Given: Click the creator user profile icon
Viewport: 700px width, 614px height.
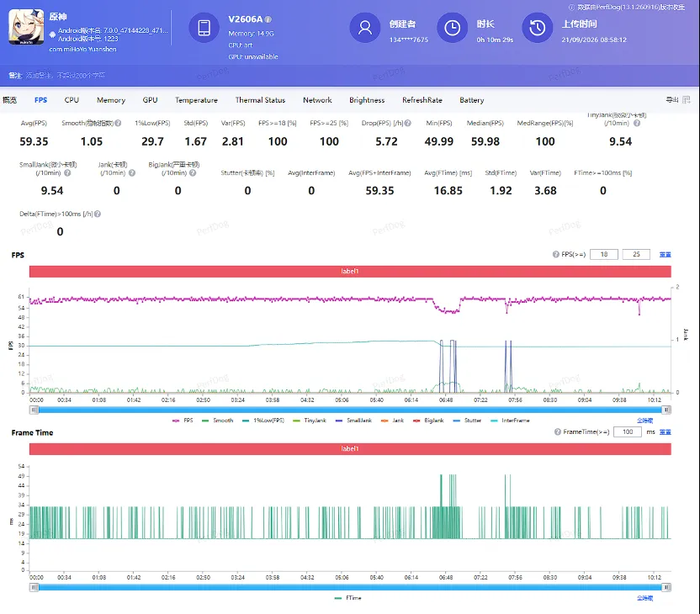Looking at the screenshot, I should tap(365, 28).
